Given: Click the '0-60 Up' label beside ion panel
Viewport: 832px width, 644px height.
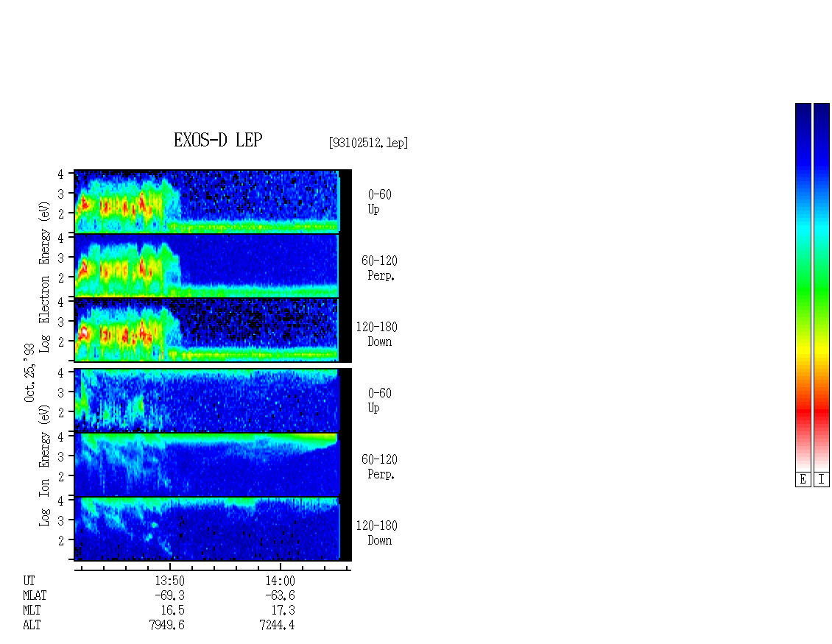Looking at the screenshot, I should click(x=379, y=400).
